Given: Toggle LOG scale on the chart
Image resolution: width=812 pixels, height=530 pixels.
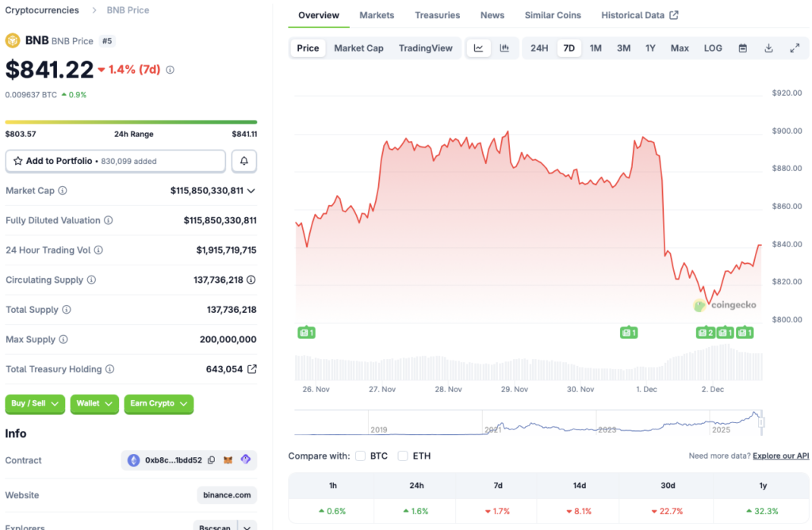Looking at the screenshot, I should [712, 48].
